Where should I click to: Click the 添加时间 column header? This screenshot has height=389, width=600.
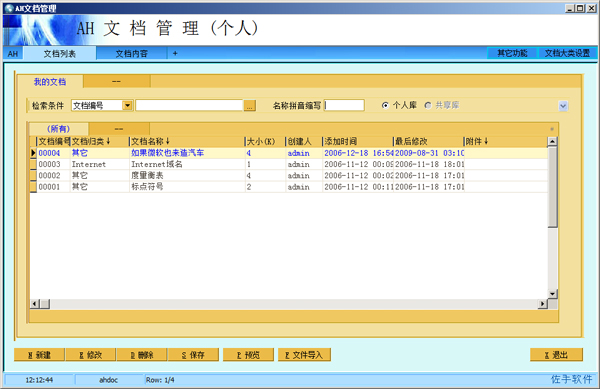(x=358, y=142)
